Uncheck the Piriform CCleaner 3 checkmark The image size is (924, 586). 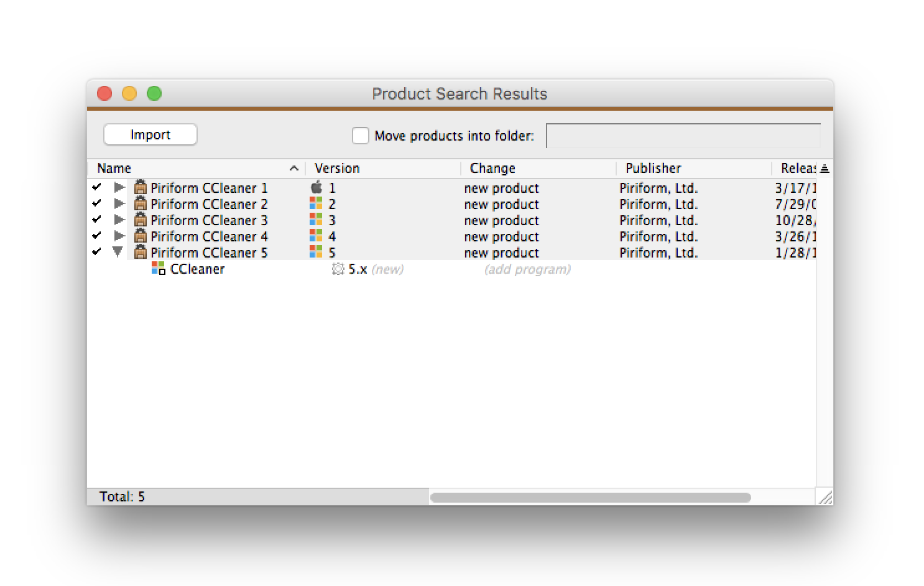point(96,219)
